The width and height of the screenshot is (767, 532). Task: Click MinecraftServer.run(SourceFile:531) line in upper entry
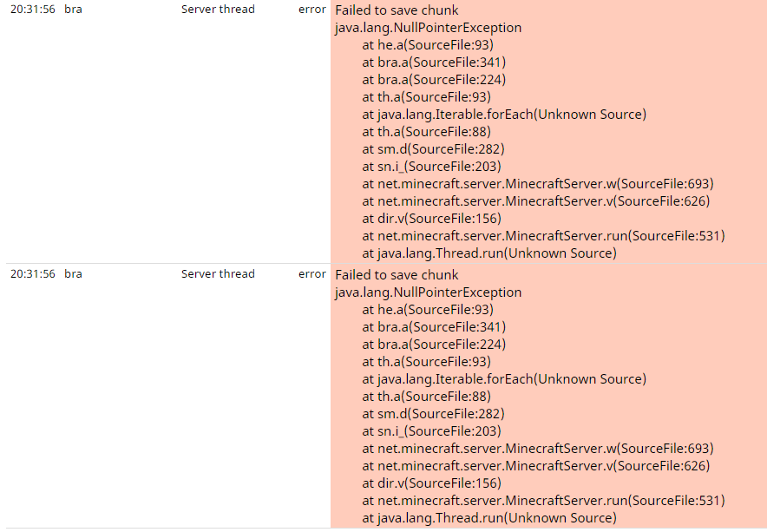click(544, 236)
